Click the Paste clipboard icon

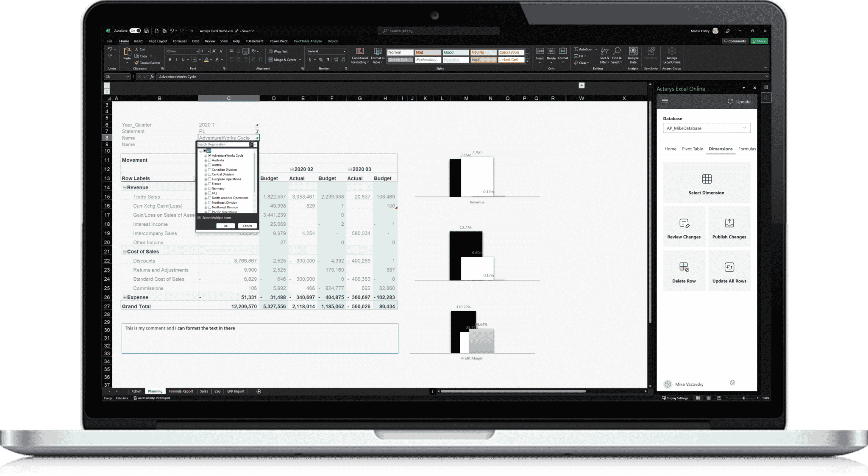pyautogui.click(x=127, y=52)
